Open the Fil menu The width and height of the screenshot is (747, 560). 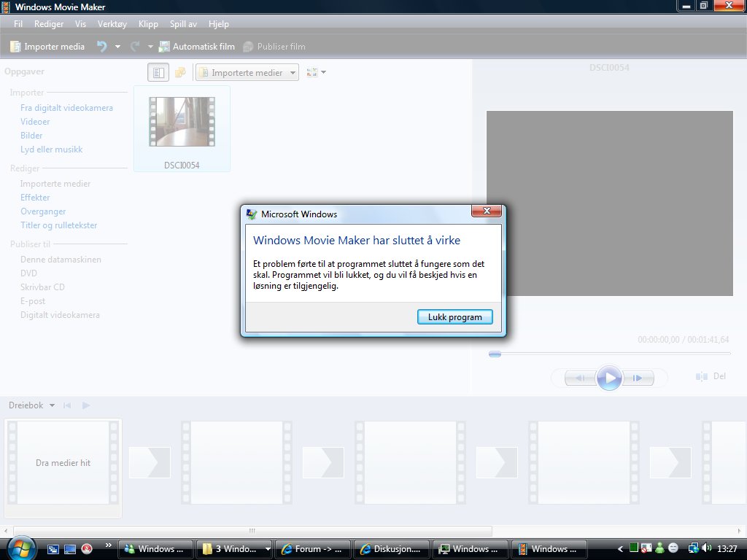(x=18, y=24)
